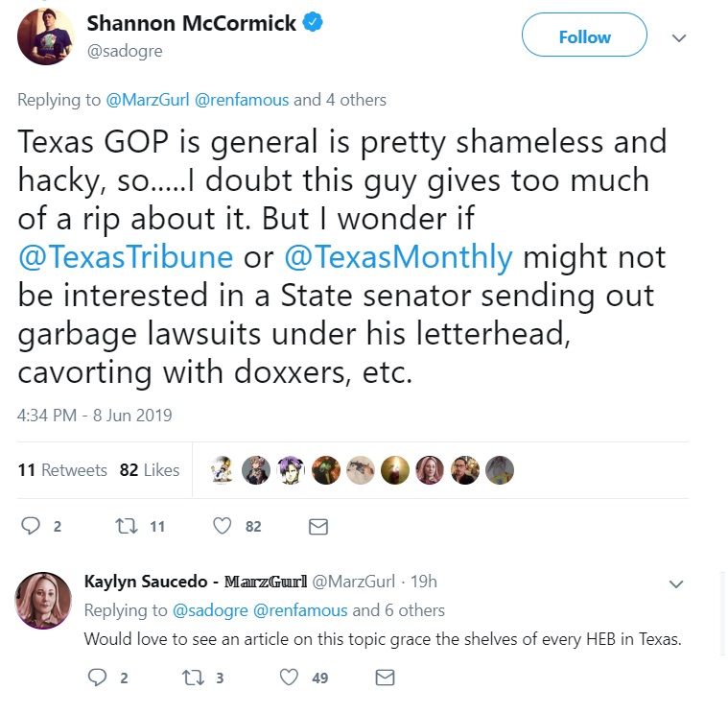Open @renfamous in the top reply line
Screen dimensions: 728x714
pyautogui.click(x=242, y=100)
